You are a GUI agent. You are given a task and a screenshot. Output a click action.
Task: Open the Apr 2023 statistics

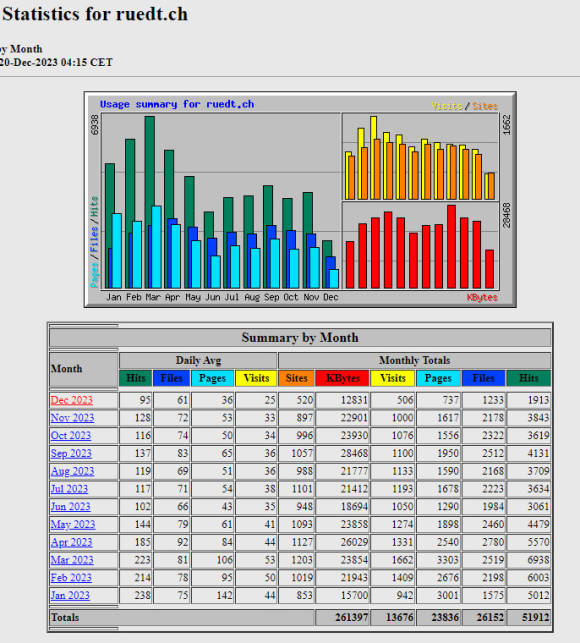71,542
